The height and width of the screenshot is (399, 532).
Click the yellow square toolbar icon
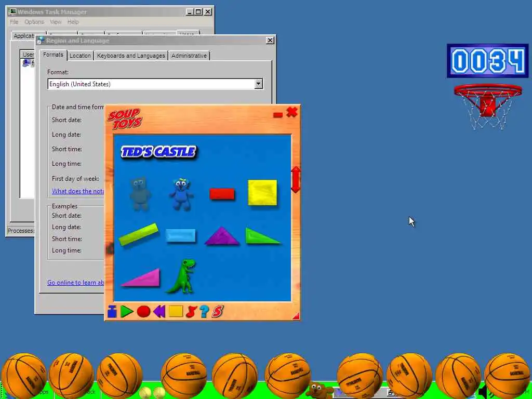[176, 311]
